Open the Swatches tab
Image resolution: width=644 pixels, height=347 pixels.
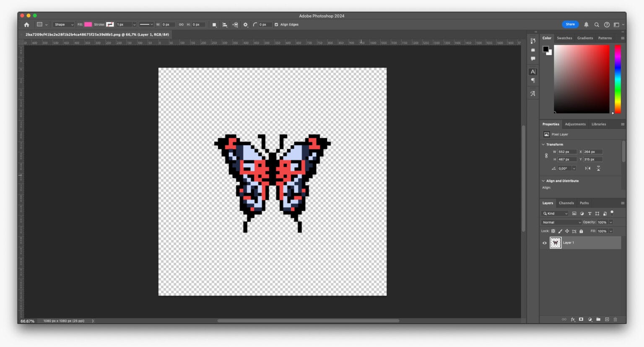click(x=564, y=38)
